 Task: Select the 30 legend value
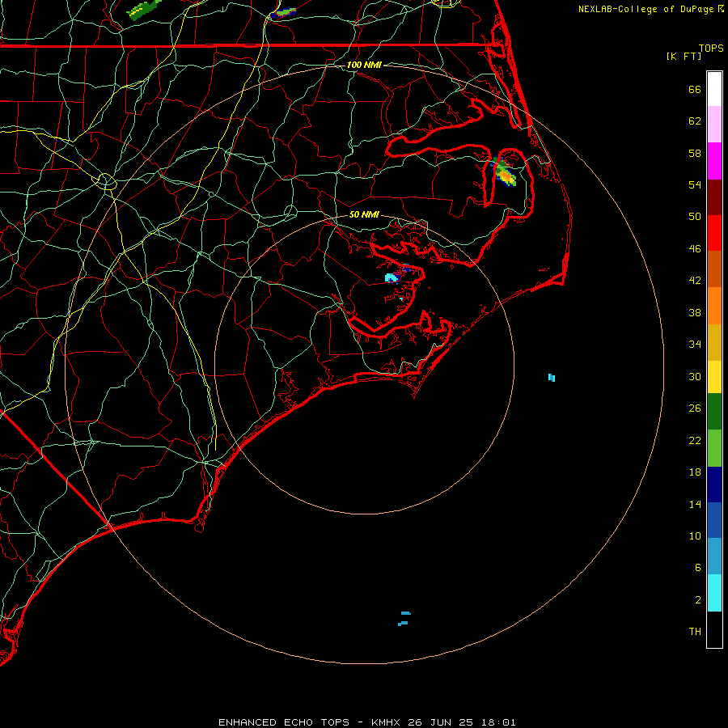tap(695, 376)
